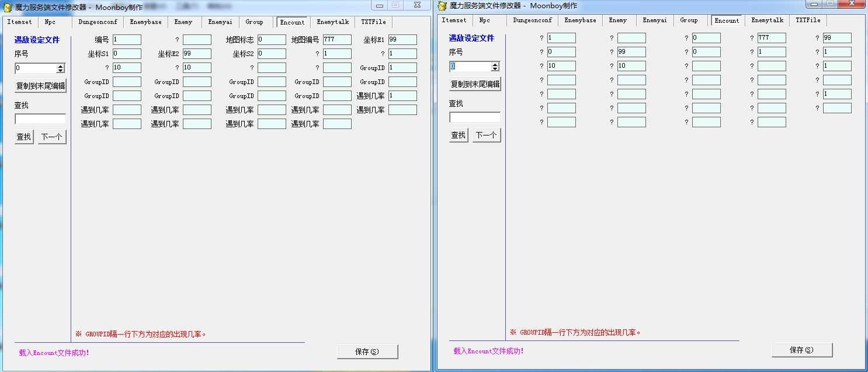Minimize the left window
This screenshot has height=372, width=868.
[x=380, y=5]
